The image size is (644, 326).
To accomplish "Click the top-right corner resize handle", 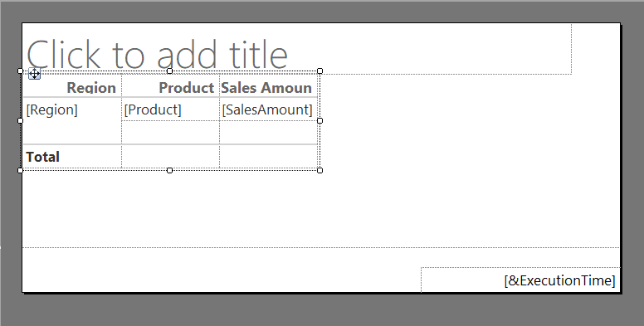I will (x=320, y=71).
